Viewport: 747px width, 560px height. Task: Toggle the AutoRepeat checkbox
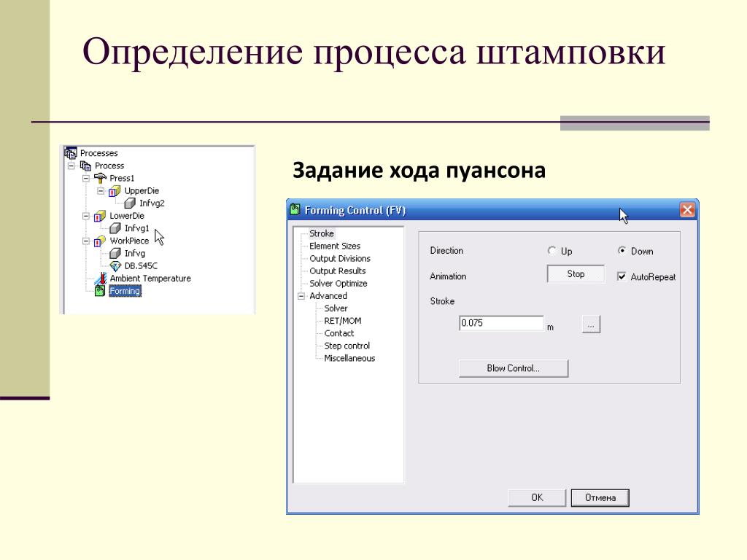click(x=622, y=276)
